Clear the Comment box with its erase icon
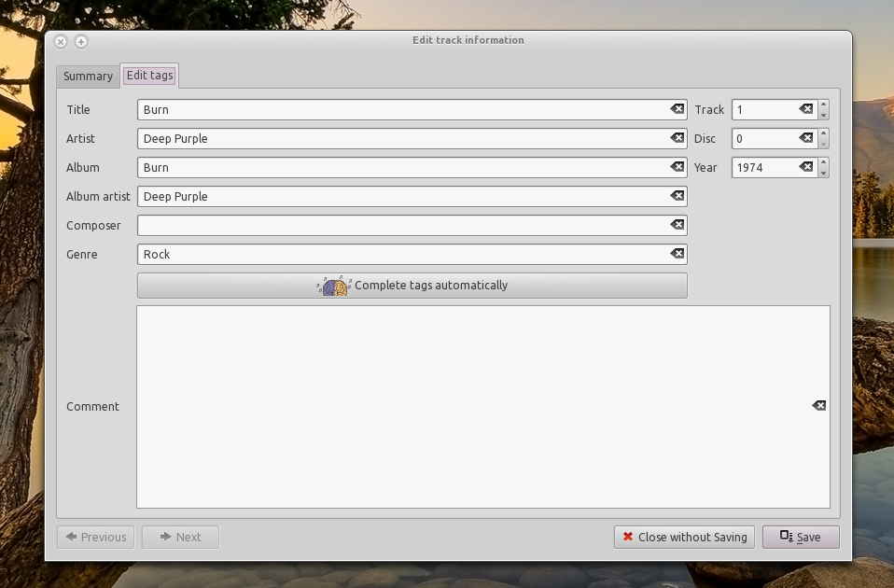Screen dimensions: 894x588 click(818, 405)
